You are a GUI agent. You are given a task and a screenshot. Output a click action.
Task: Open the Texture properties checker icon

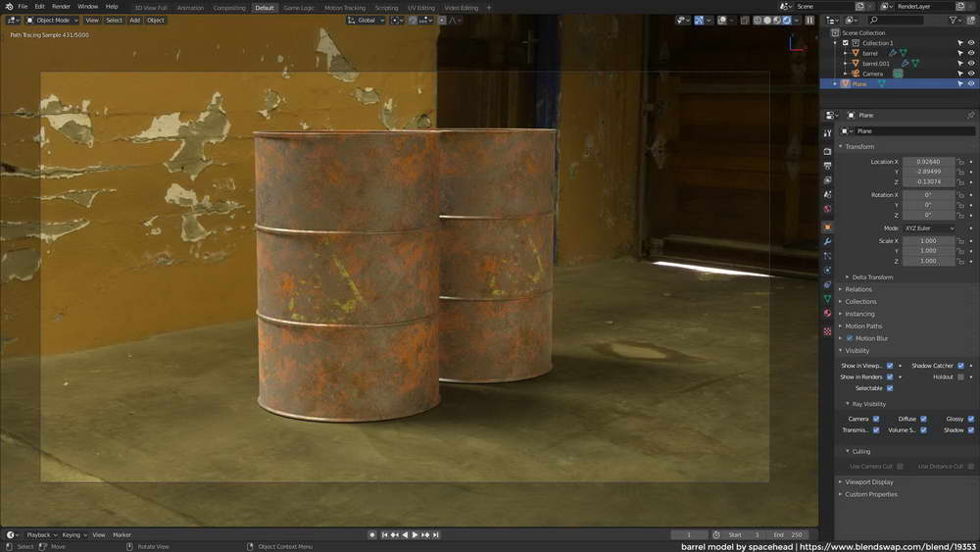click(x=827, y=331)
